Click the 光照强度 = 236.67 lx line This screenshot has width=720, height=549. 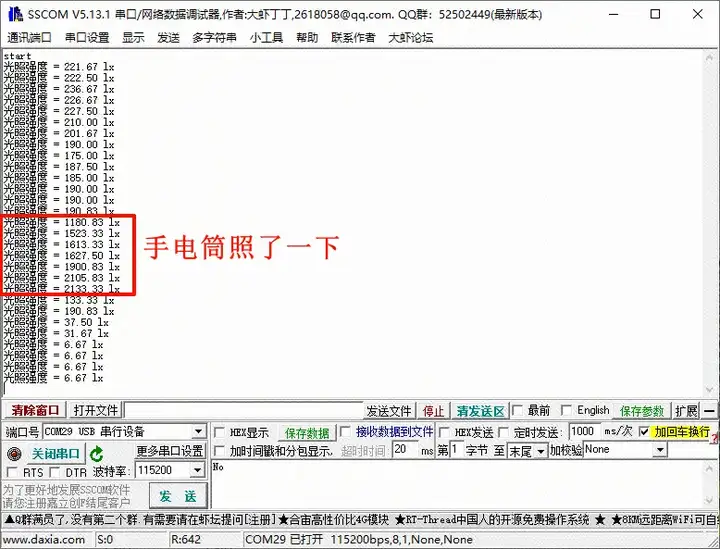point(59,89)
